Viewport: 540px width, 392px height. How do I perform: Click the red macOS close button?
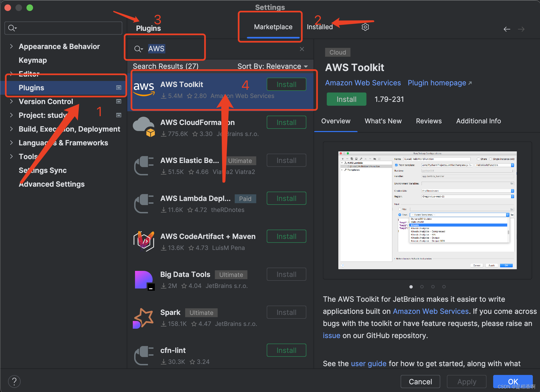pyautogui.click(x=8, y=8)
